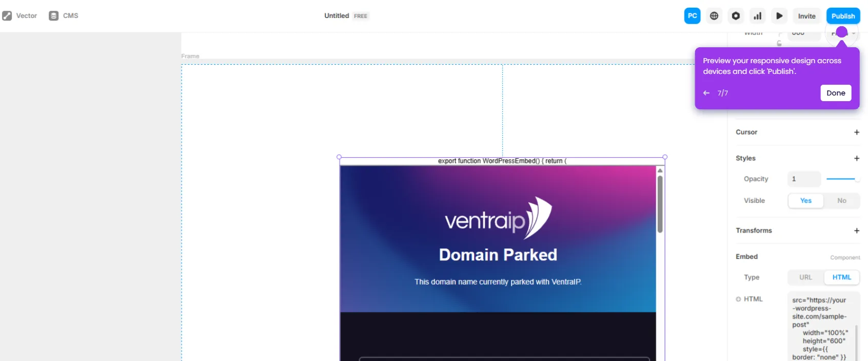Select URL embed type

pyautogui.click(x=805, y=277)
